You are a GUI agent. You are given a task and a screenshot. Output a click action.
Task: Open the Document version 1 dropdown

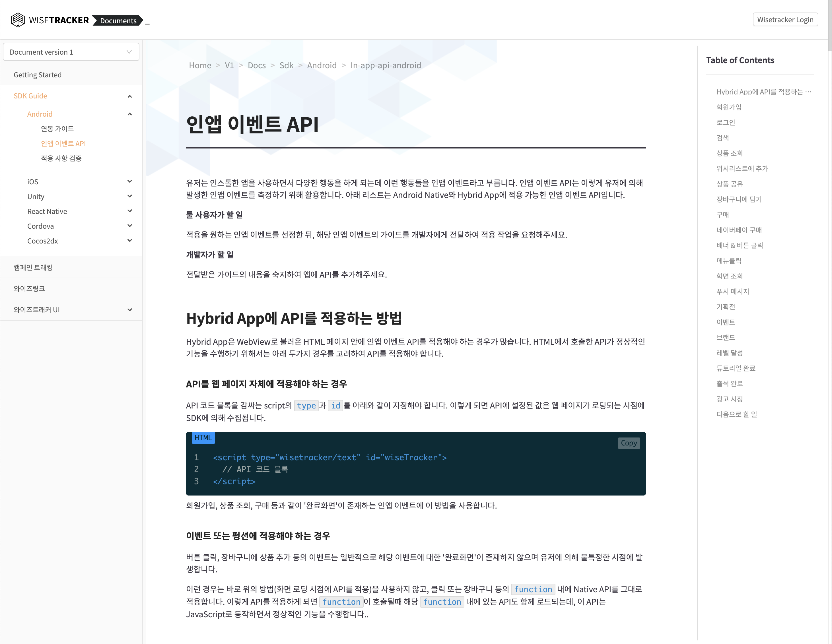click(x=71, y=52)
